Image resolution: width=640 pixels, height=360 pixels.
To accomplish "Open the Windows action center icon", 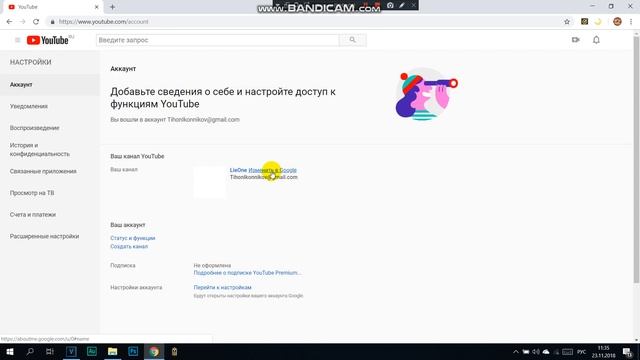I will (x=628, y=352).
